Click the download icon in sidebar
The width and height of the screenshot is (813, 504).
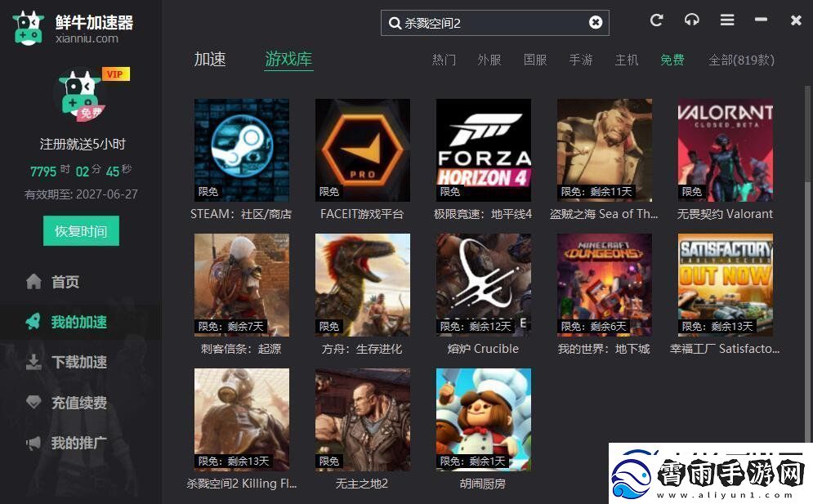(x=34, y=362)
